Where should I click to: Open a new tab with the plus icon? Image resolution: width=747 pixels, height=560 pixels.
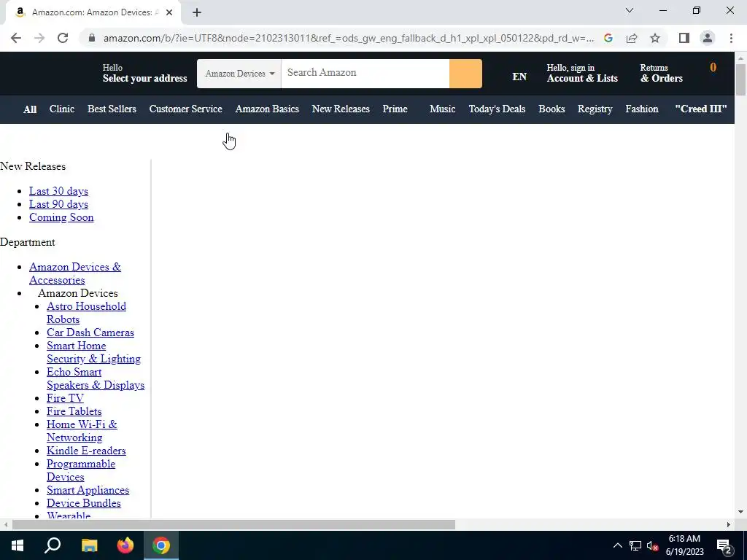197,12
